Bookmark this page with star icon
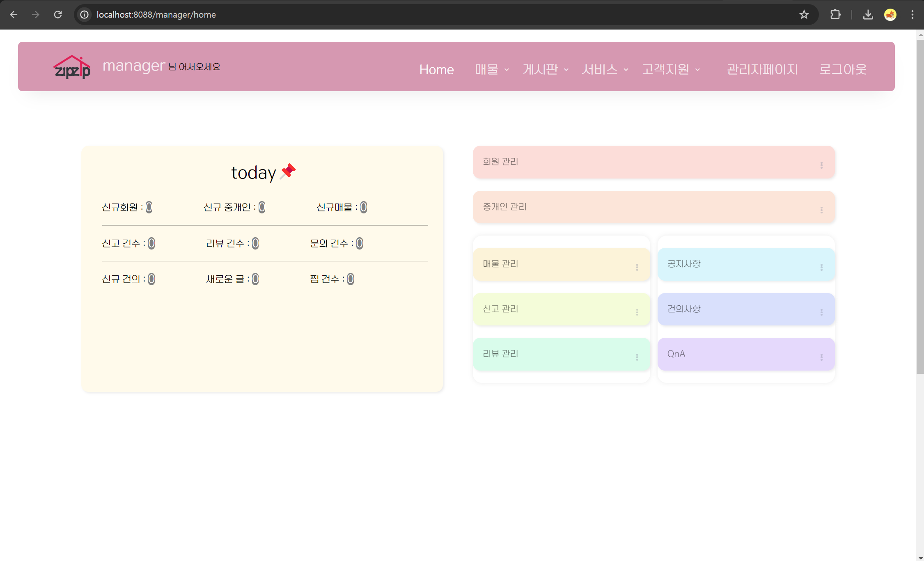 tap(804, 15)
